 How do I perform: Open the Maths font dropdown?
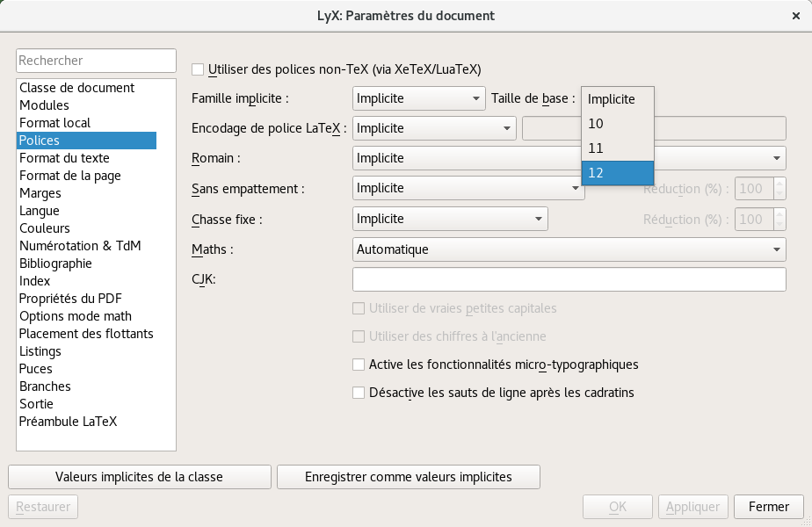569,249
